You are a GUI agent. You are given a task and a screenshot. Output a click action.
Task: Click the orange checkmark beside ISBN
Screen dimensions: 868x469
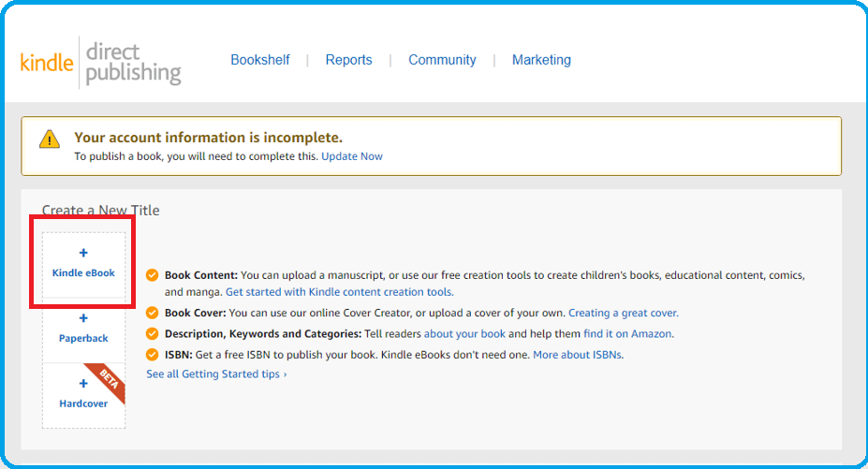(153, 355)
